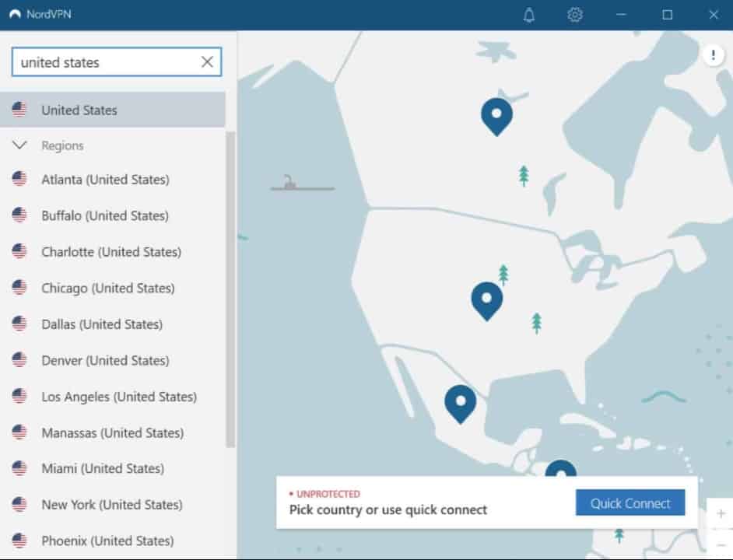The height and width of the screenshot is (560, 733).
Task: Click the flag icon beside Dallas
Action: click(19, 324)
